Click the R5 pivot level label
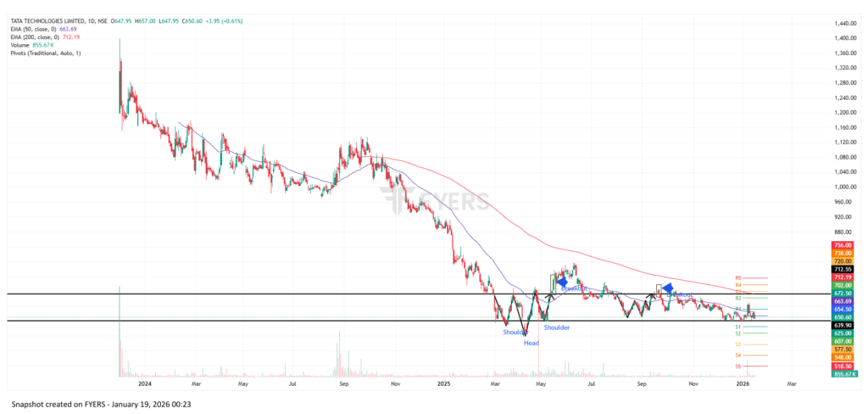 click(738, 277)
